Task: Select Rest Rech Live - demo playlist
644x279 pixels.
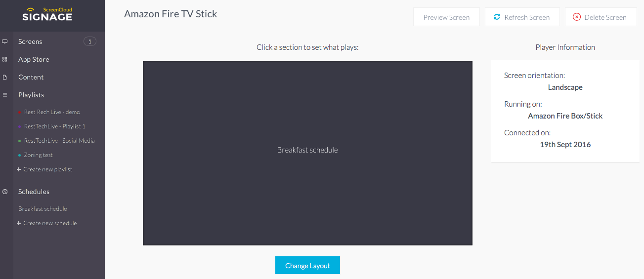Action: 52,112
